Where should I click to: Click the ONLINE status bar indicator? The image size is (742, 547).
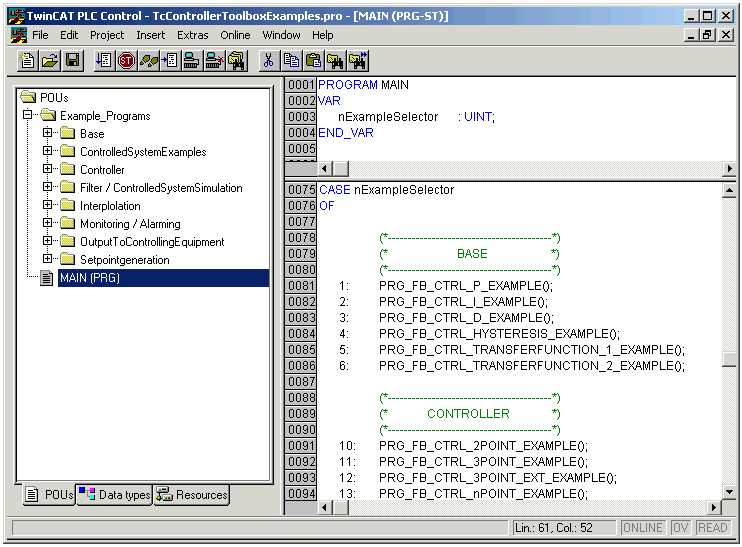tap(643, 528)
